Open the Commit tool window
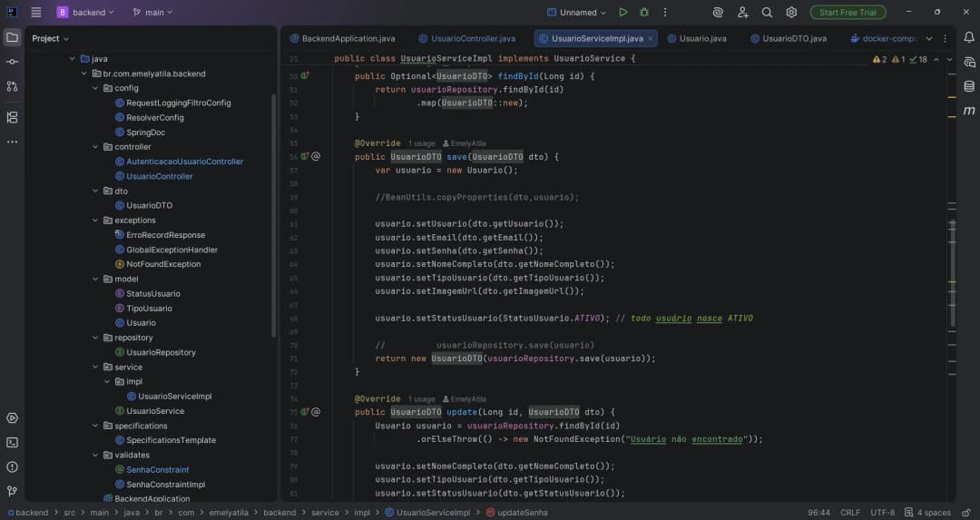Screen dimensions: 980x520 [x=12, y=62]
